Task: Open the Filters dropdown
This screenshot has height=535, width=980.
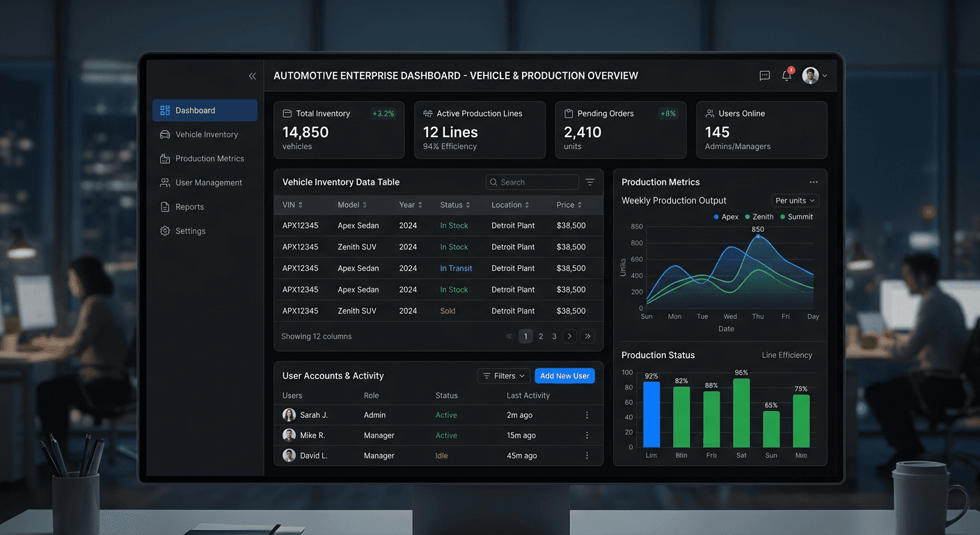Action: (504, 376)
